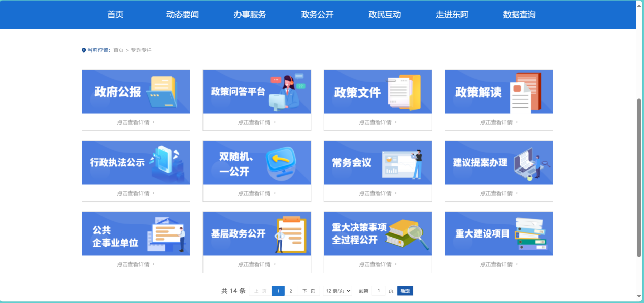Click the presenter chart icon on 常务会议

coord(402,163)
